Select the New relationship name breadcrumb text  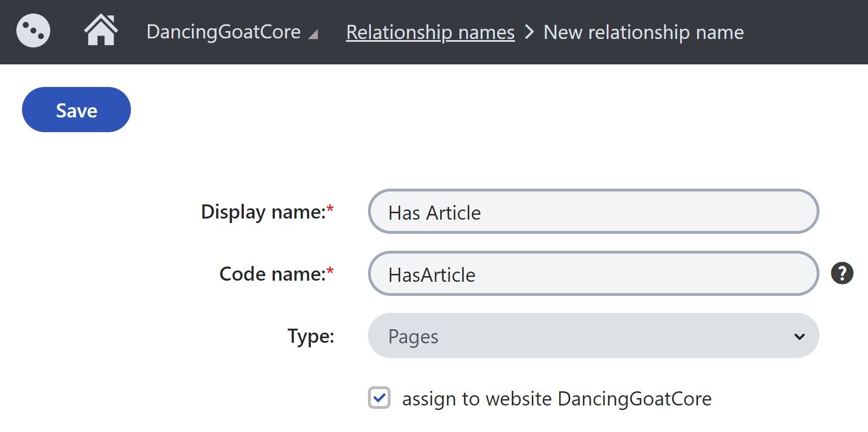(643, 32)
